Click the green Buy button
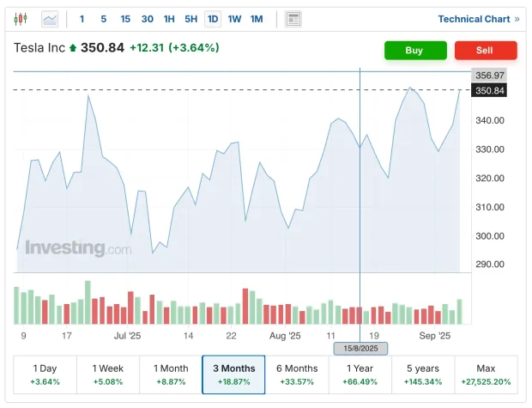Image resolution: width=532 pixels, height=408 pixels. (x=415, y=51)
